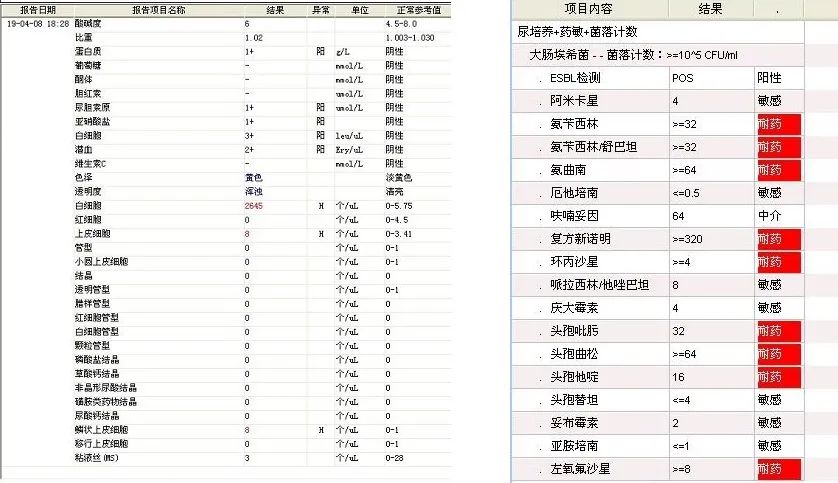Select the 移行上皮细胞 item name
Image resolution: width=838 pixels, height=483 pixels.
point(101,443)
